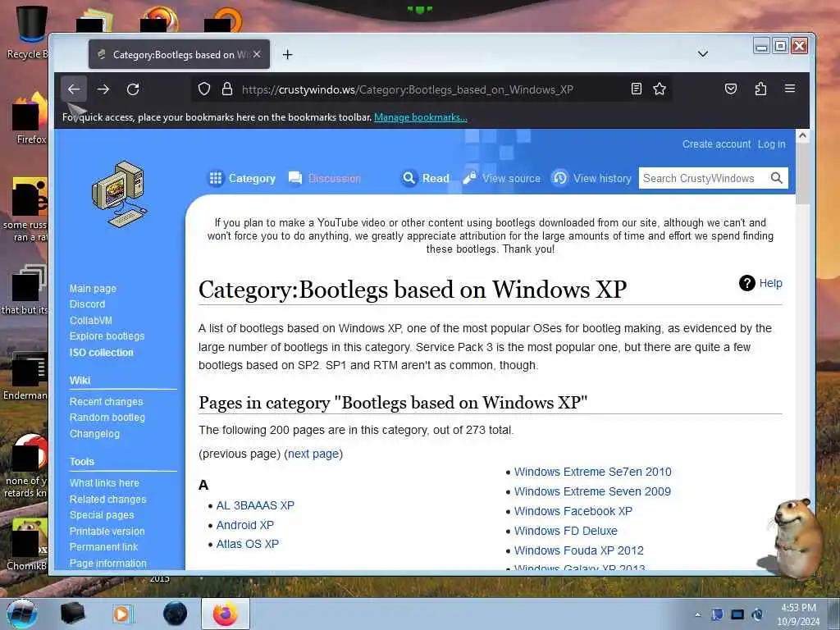This screenshot has width=840, height=630.
Task: Go back using the Firefox back arrow
Action: tap(74, 89)
